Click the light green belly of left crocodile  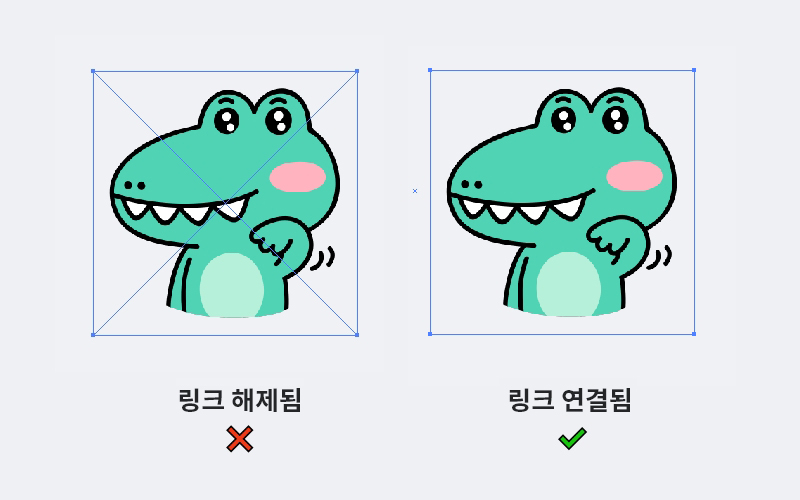coord(231,286)
